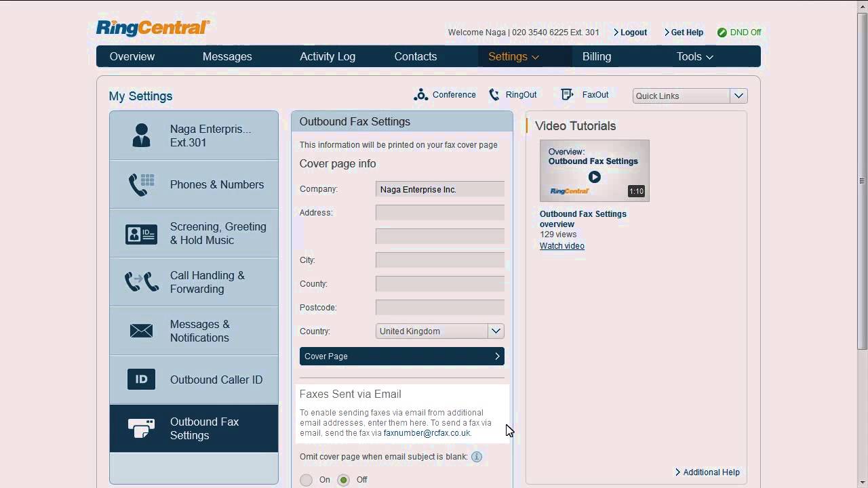
Task: Select the On radio button
Action: click(x=307, y=480)
